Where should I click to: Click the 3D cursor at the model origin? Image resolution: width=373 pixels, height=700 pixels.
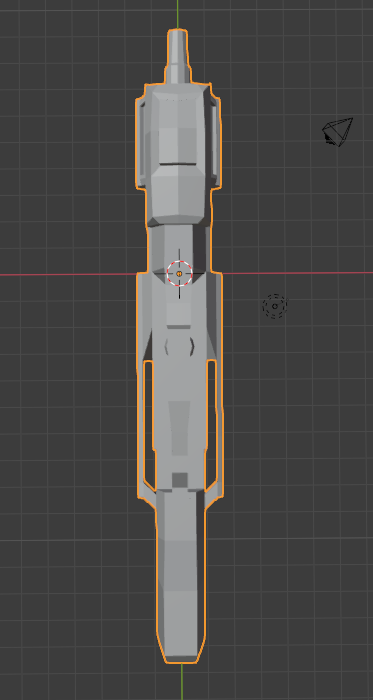point(179,273)
